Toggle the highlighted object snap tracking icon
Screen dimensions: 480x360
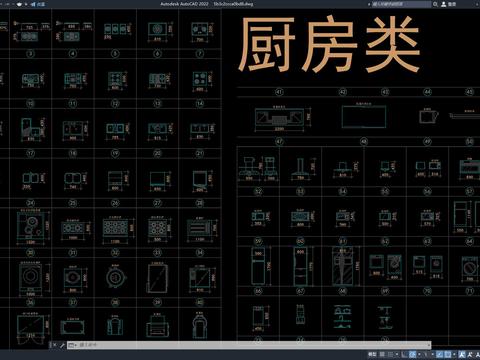[439, 354]
